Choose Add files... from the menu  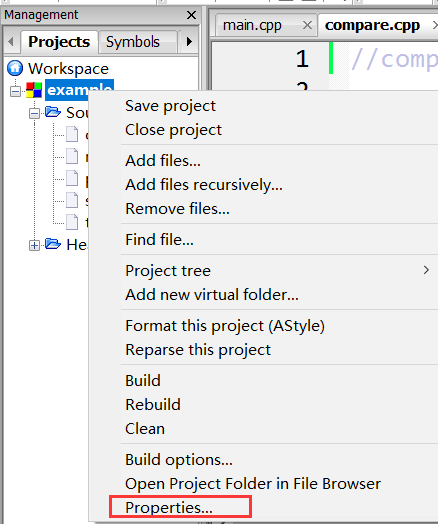163,160
